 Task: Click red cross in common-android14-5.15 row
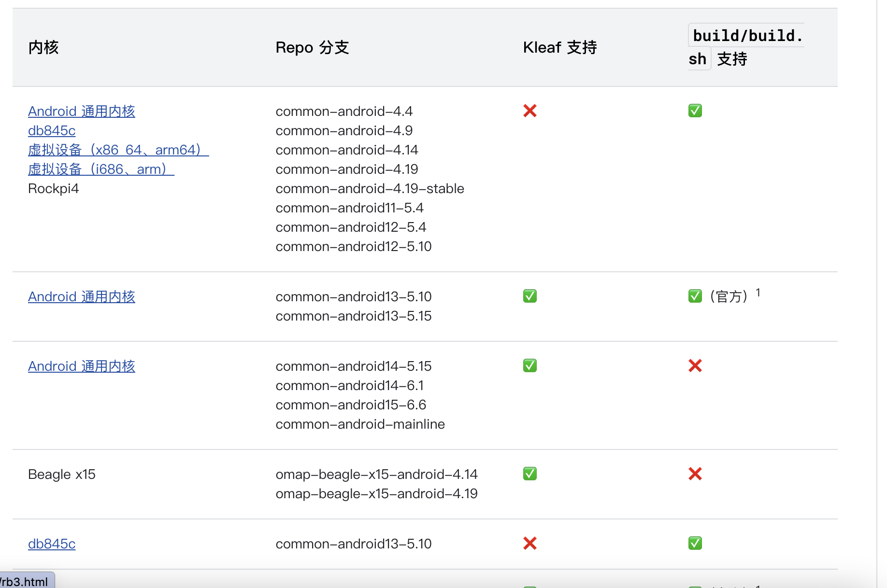click(695, 366)
